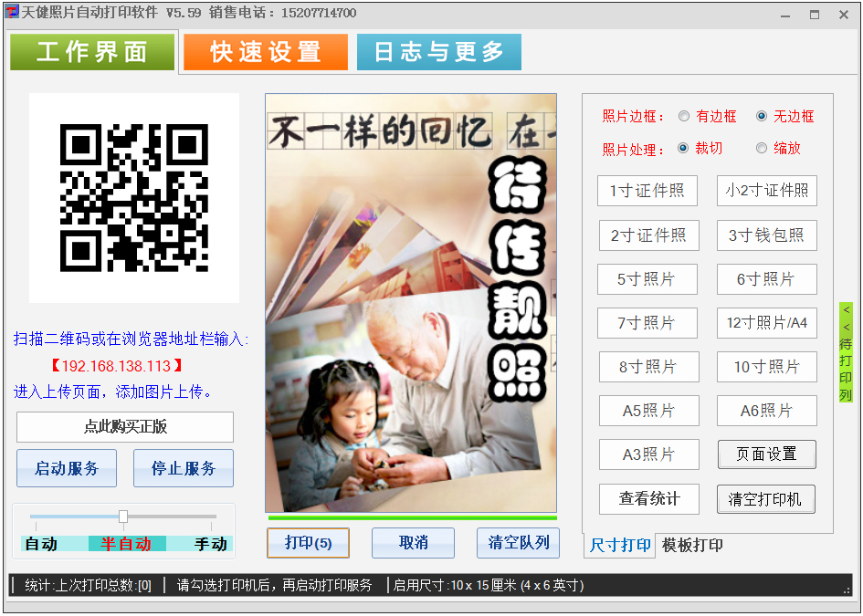Select the 2寸证件照 size button
Viewport: 863px width, 616px height.
pos(649,235)
